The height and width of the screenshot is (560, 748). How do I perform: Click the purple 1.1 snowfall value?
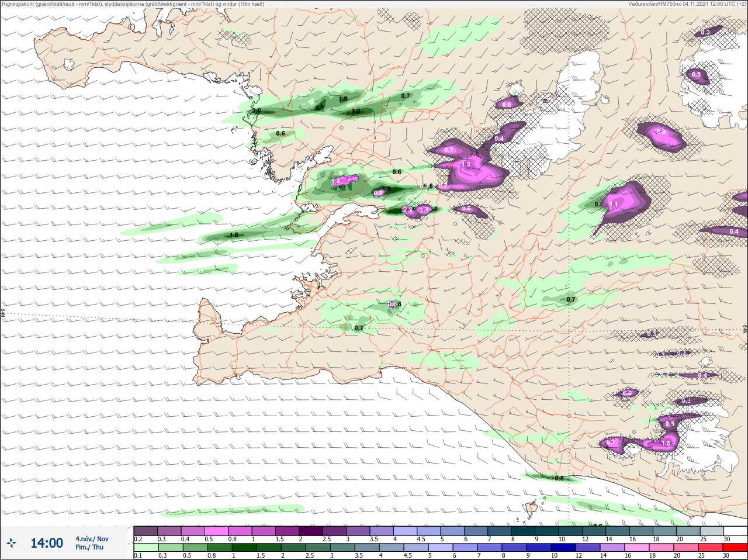614,205
